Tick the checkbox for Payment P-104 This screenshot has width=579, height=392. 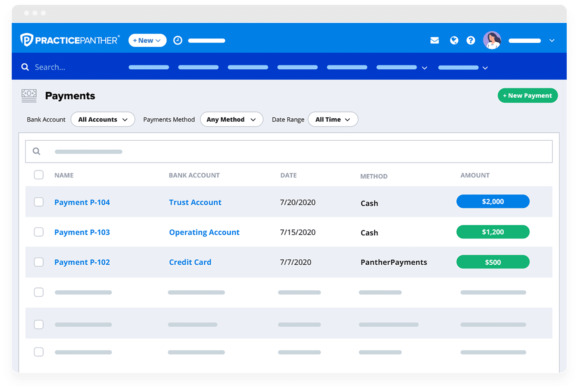tap(39, 202)
